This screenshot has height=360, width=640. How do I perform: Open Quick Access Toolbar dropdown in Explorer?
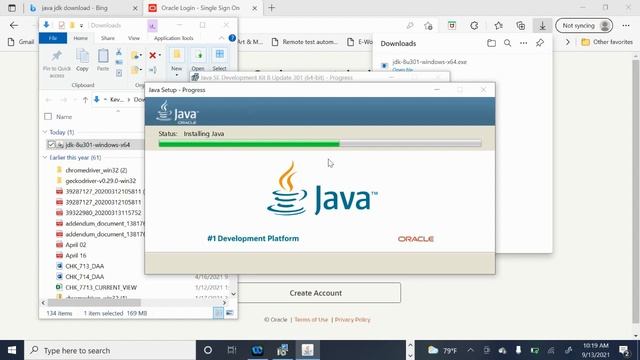pos(81,25)
